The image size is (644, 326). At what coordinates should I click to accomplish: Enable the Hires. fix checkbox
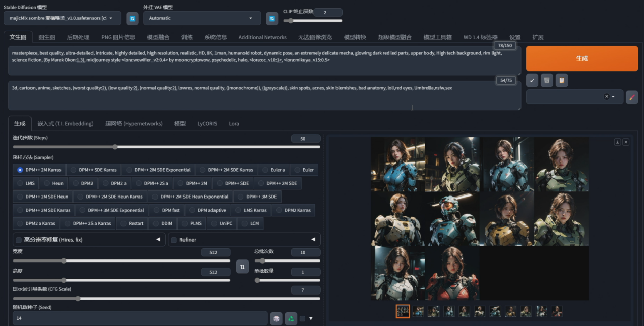(19, 240)
